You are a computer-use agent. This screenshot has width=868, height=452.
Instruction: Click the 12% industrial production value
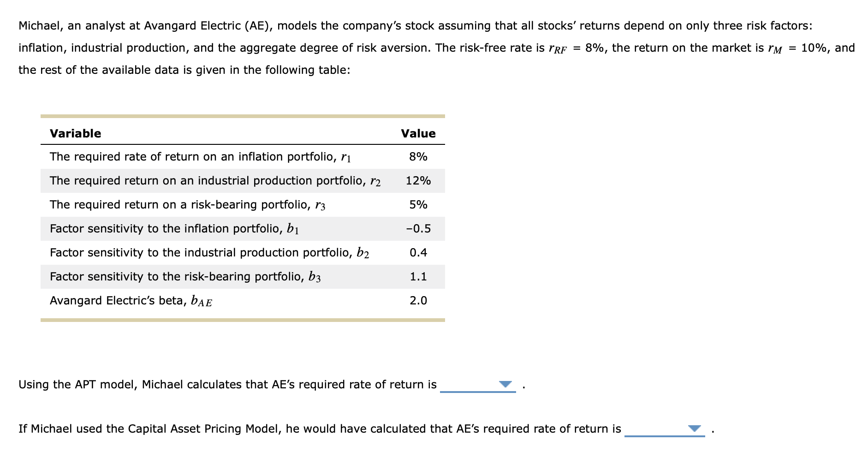click(417, 181)
